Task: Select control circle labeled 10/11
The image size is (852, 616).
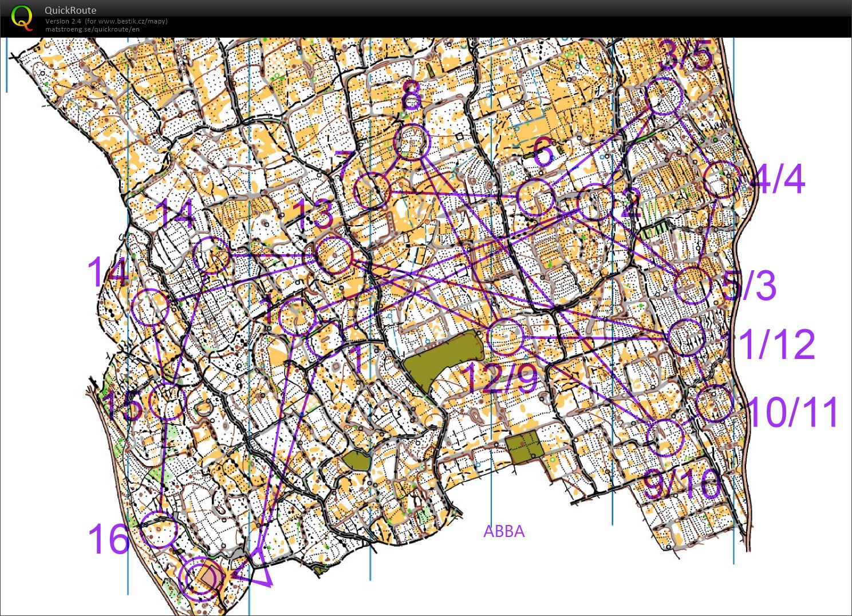Action: (x=714, y=404)
